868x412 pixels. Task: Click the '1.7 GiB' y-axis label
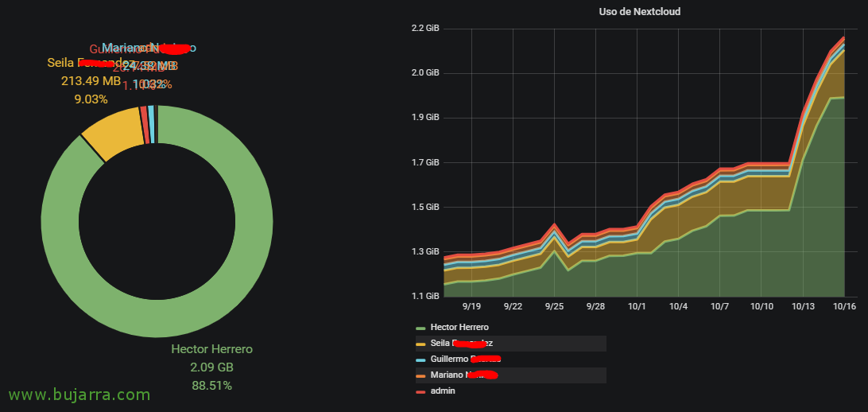[x=426, y=163]
